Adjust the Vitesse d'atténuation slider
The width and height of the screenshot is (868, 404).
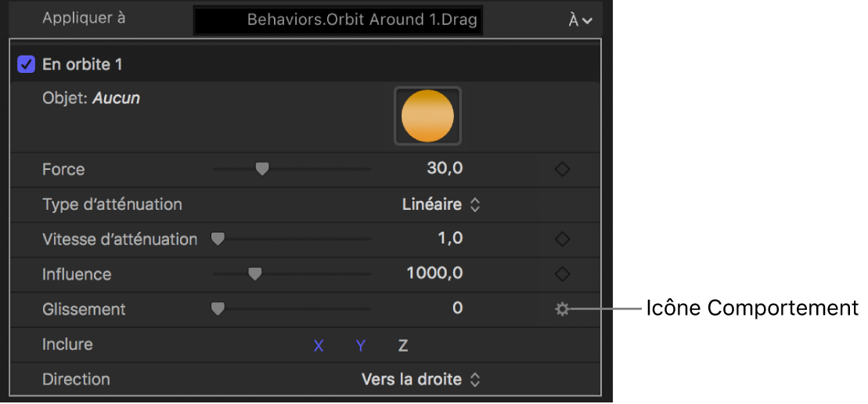[218, 239]
